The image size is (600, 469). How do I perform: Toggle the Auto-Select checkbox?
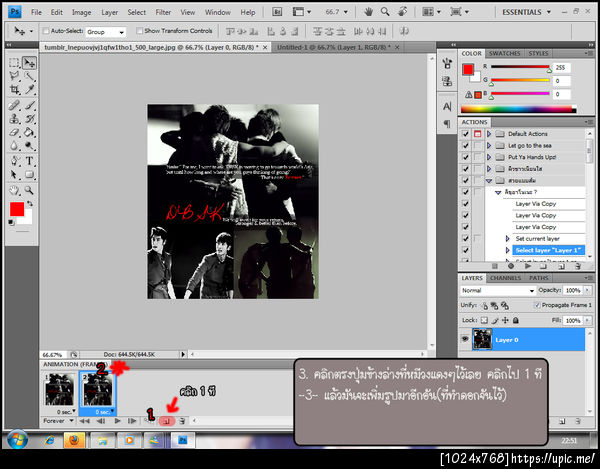coord(46,31)
